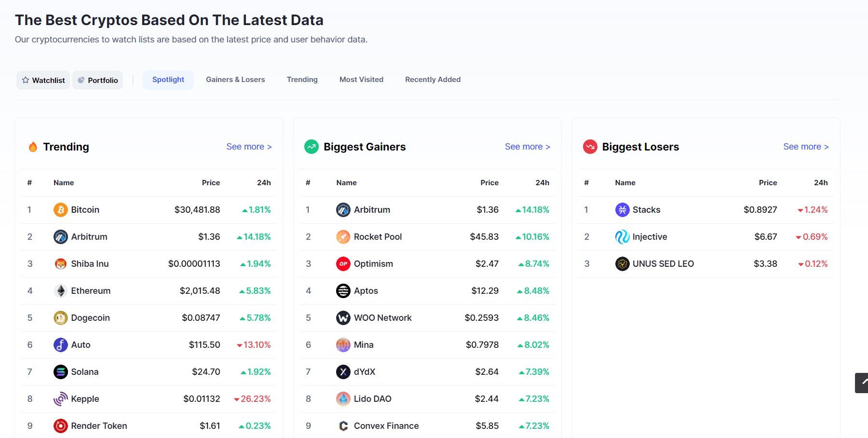Click the $0.7978 Mina price
Image resolution: width=868 pixels, height=438 pixels.
[482, 345]
